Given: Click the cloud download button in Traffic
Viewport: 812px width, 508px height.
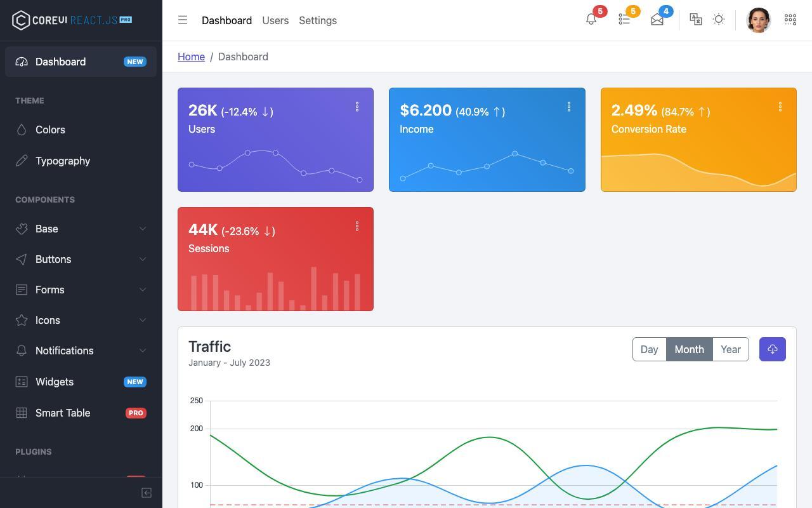Looking at the screenshot, I should (x=773, y=349).
